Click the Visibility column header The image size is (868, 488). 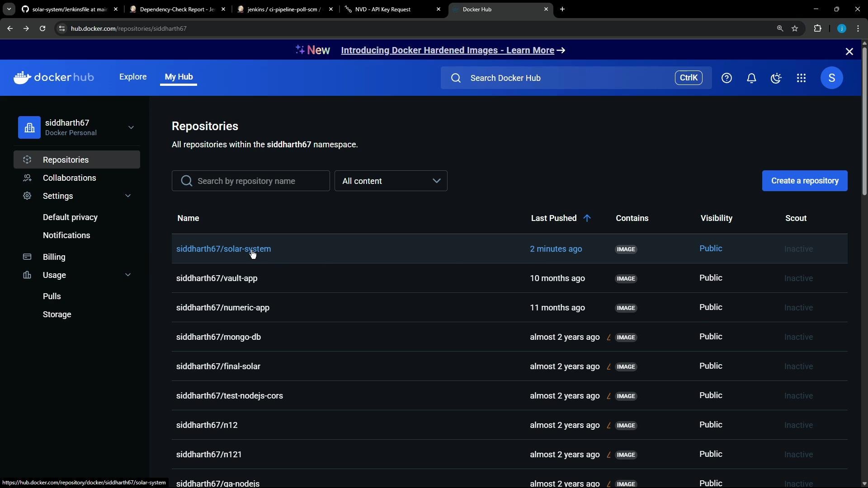(x=717, y=218)
